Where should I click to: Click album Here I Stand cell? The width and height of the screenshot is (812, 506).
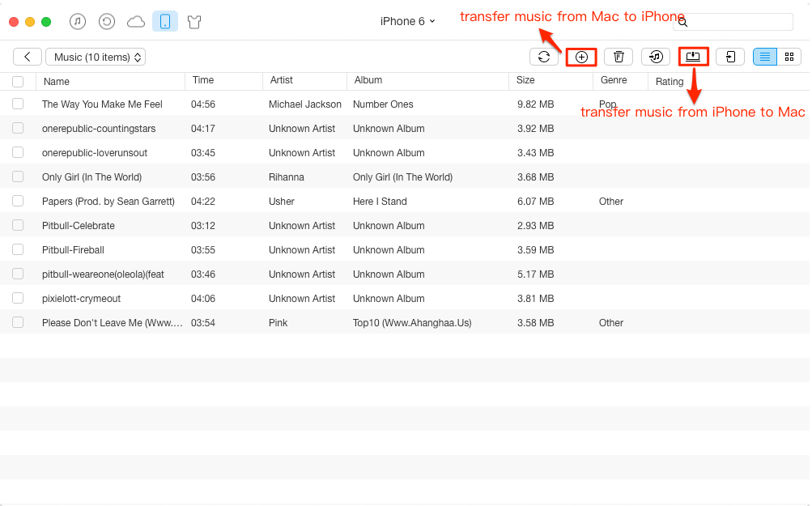click(380, 202)
